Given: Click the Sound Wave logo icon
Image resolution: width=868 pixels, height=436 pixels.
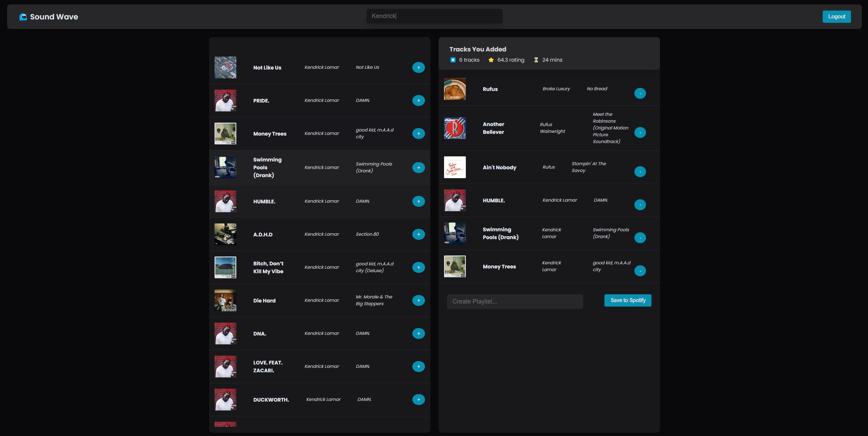Looking at the screenshot, I should point(23,17).
